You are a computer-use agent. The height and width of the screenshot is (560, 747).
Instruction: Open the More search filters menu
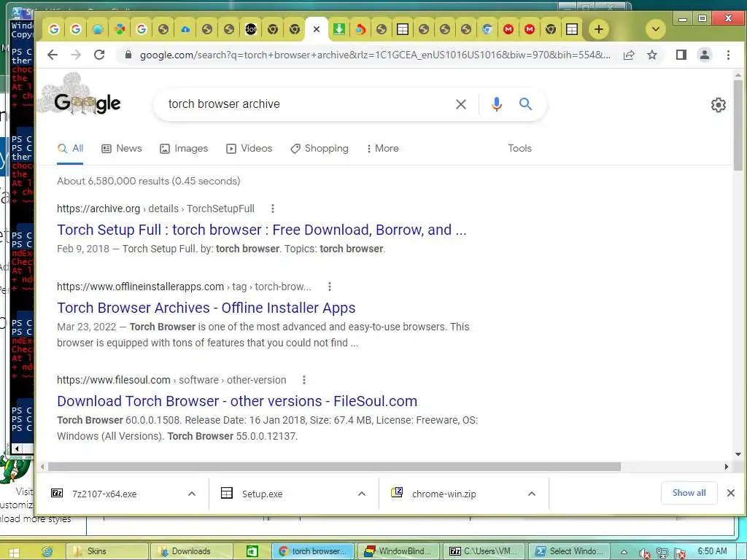[x=382, y=149]
